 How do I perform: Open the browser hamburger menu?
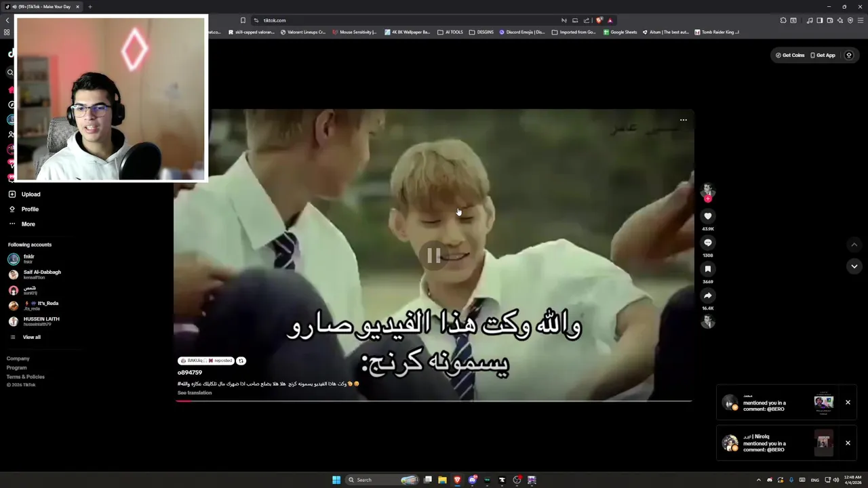[x=860, y=20]
